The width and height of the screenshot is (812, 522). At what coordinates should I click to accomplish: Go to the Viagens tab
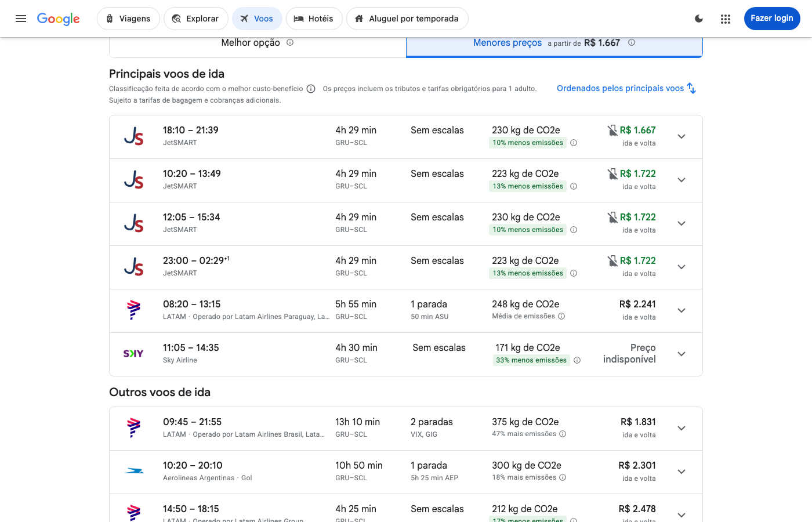pos(128,19)
